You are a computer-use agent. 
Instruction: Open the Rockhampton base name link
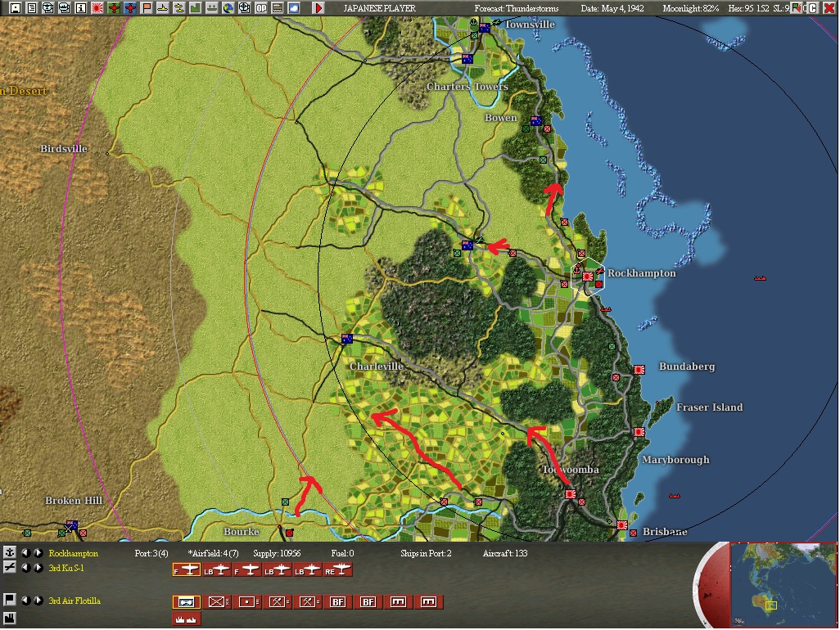pyautogui.click(x=74, y=553)
